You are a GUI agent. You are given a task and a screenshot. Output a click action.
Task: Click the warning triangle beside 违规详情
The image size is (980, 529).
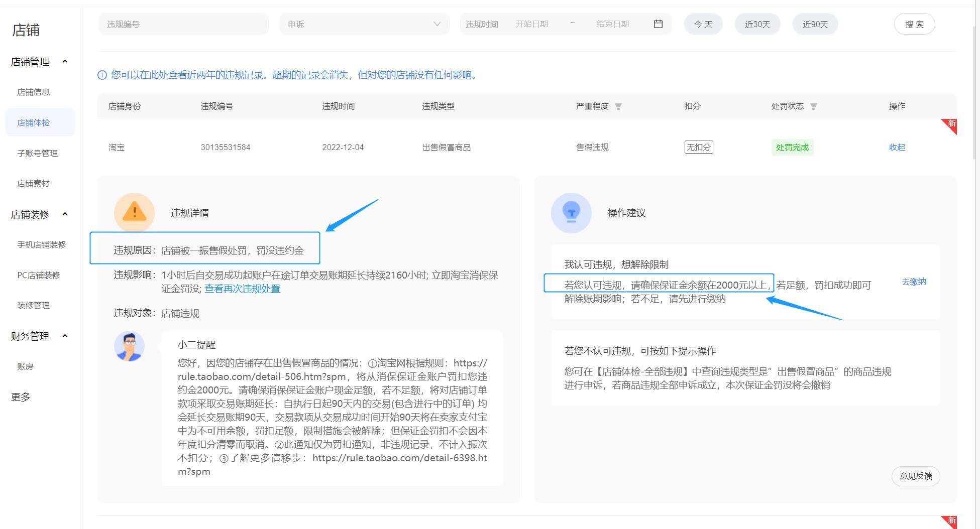tap(134, 212)
